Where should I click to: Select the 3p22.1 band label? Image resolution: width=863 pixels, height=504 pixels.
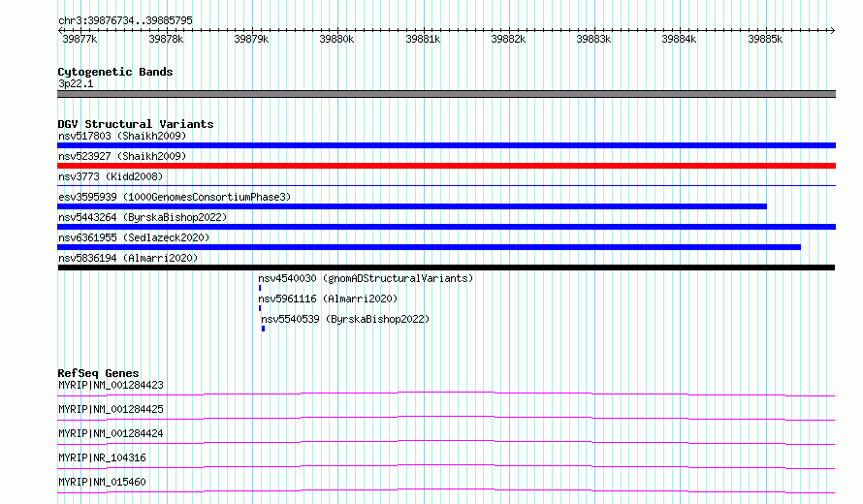[76, 83]
